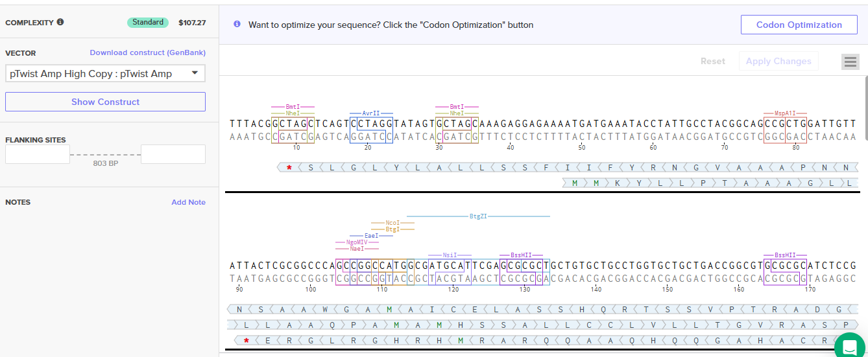Click the info icon beside optimize message
Screen dimensions: 868x357
(237, 25)
